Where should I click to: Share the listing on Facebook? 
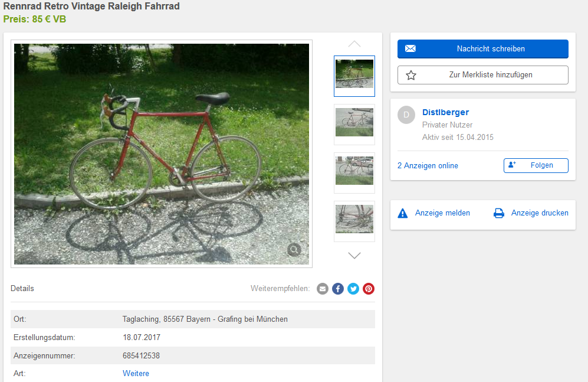coord(338,289)
